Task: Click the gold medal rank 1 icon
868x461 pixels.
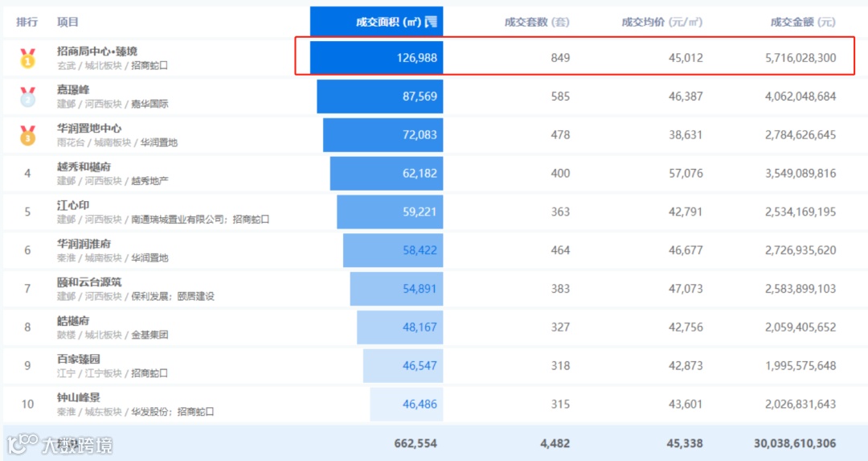Action: point(27,58)
